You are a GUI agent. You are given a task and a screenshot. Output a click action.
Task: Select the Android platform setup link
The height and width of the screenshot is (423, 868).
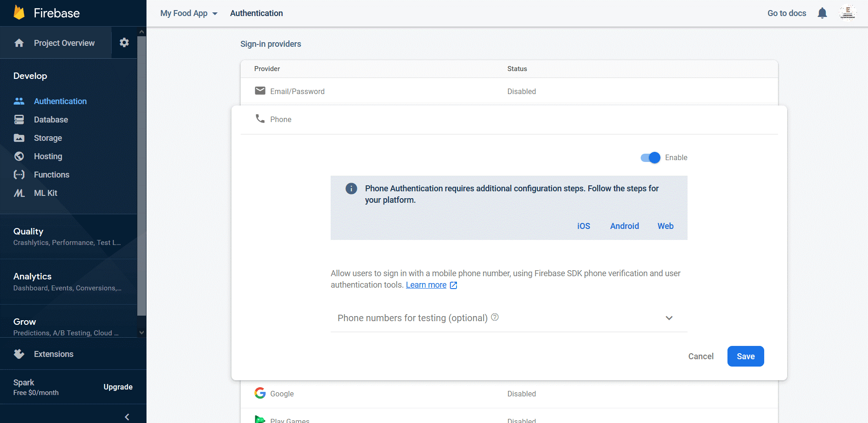(x=624, y=226)
